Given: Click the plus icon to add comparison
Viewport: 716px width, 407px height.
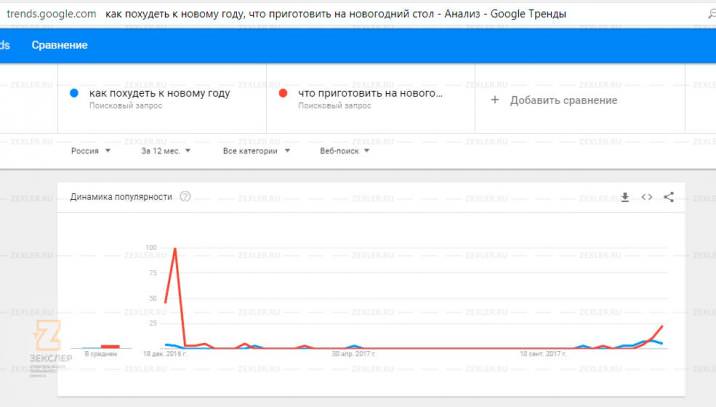Looking at the screenshot, I should tap(495, 100).
